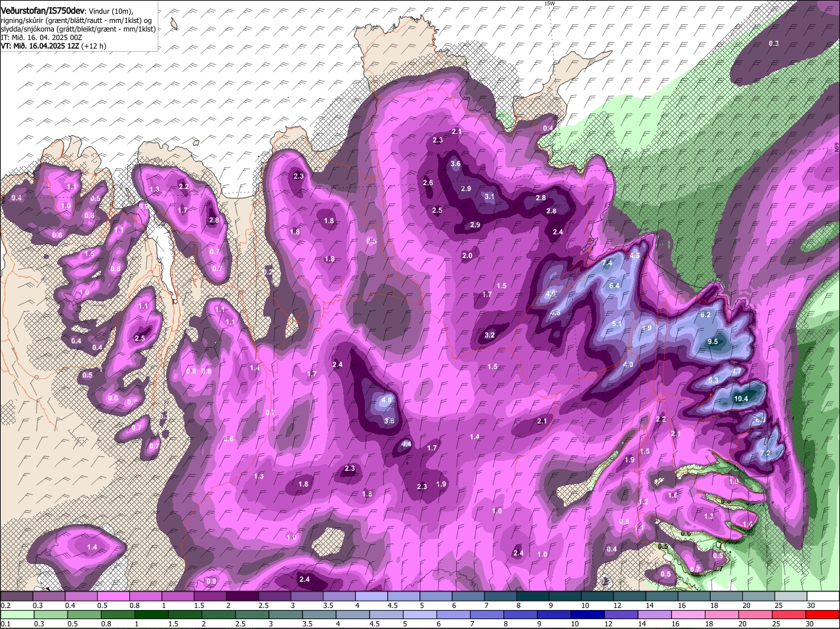This screenshot has width=840, height=629.
Task: Click the 3.6 precipitation value label
Action: tap(456, 163)
